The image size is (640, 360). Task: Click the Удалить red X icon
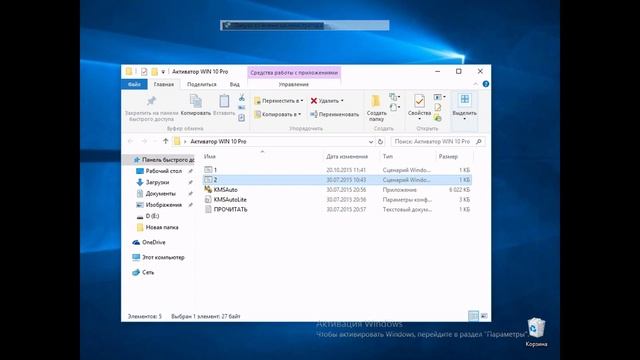point(313,101)
